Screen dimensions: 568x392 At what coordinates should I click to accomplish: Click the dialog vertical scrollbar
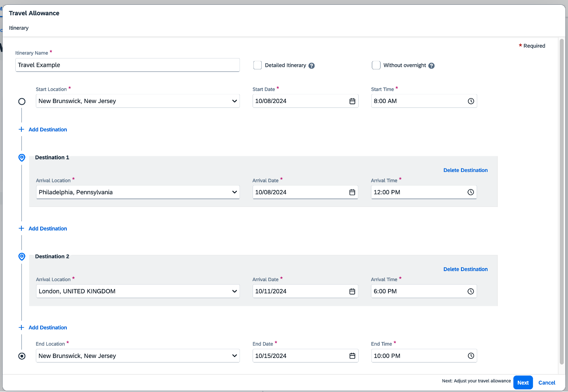coord(561,203)
